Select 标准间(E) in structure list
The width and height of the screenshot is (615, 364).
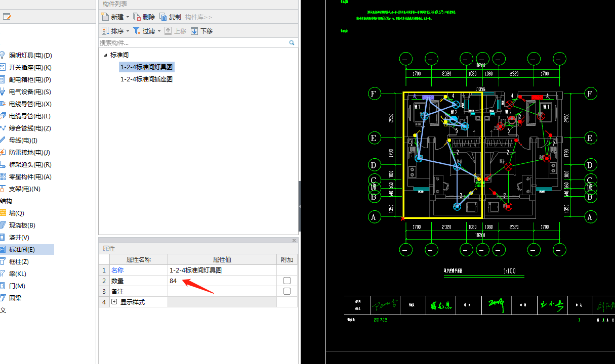coord(22,250)
